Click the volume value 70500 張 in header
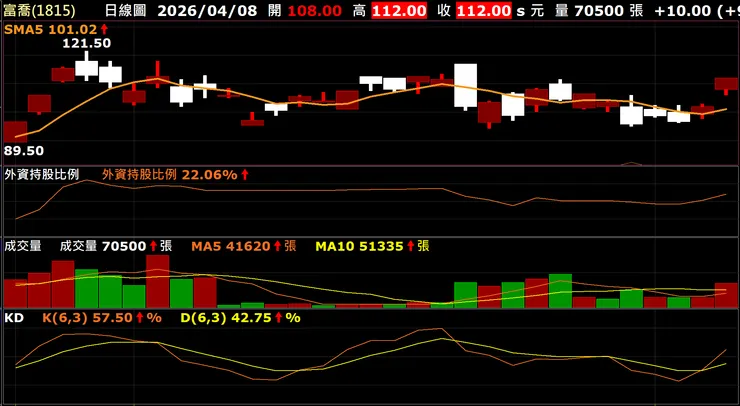This screenshot has height=406, width=740. point(607,10)
